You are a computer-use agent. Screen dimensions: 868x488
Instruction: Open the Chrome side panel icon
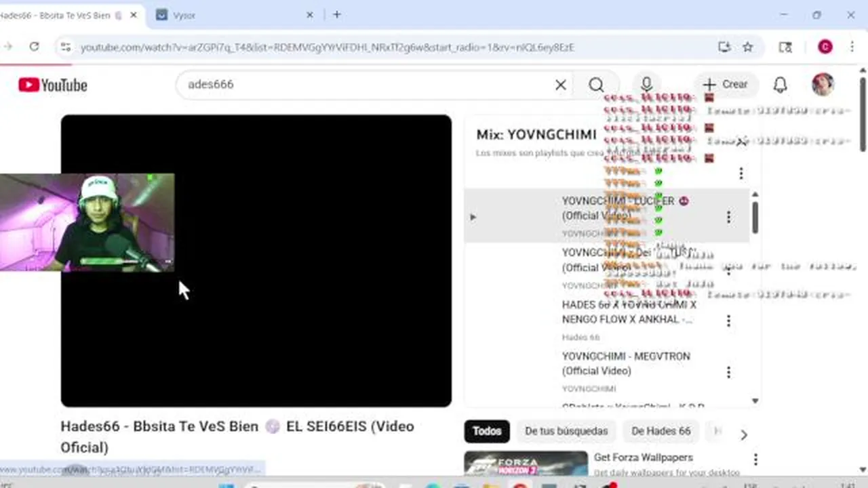pyautogui.click(x=785, y=47)
